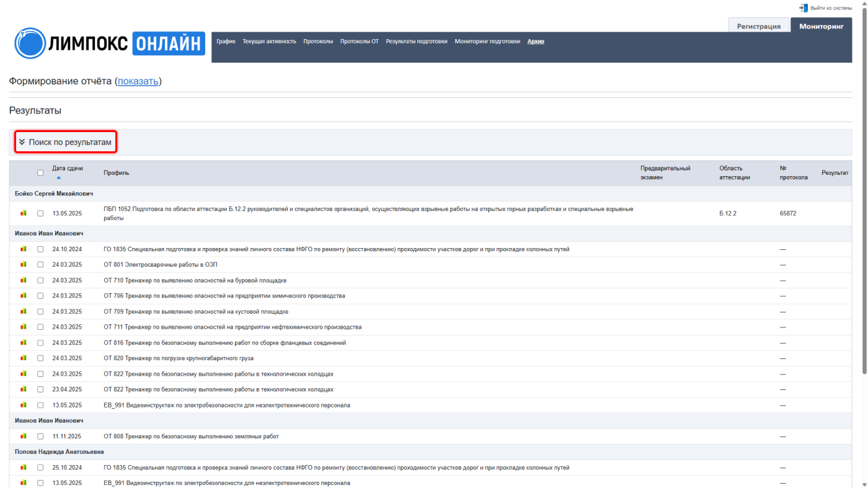The width and height of the screenshot is (868, 488).
Task: Click the group header Бойко Сергей Михайлович
Action: (x=54, y=194)
